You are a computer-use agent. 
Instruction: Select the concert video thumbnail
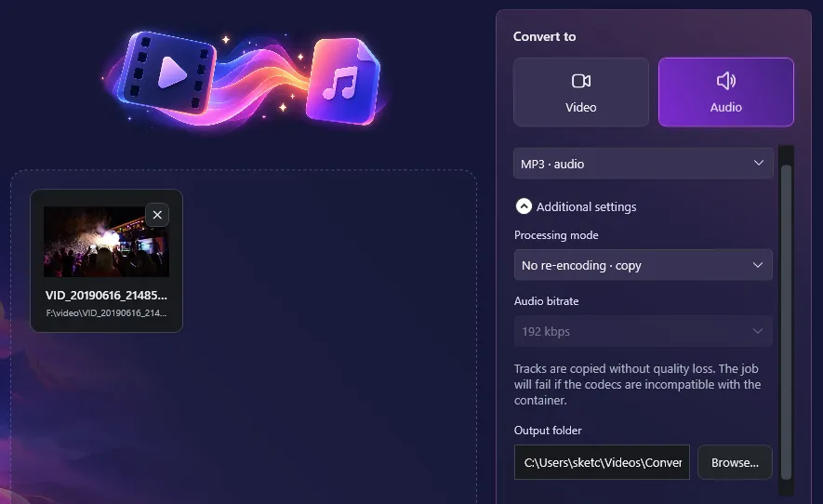(x=106, y=242)
